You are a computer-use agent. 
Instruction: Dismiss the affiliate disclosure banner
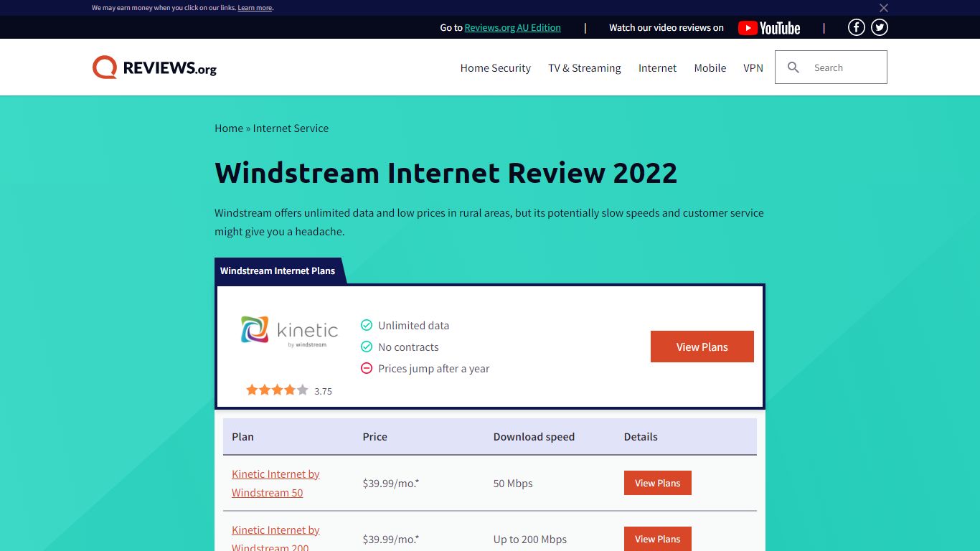pos(884,8)
